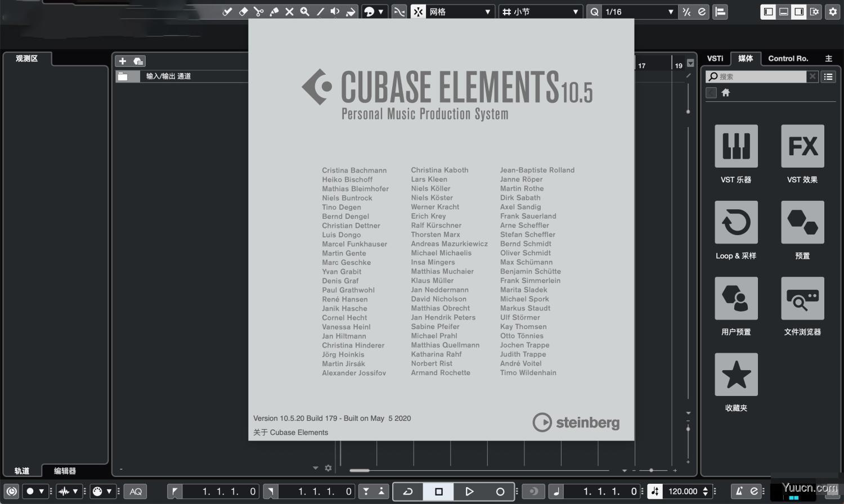Viewport: 844px width, 504px height.
Task: Click the 关于 Cubase Elements text
Action: [290, 433]
